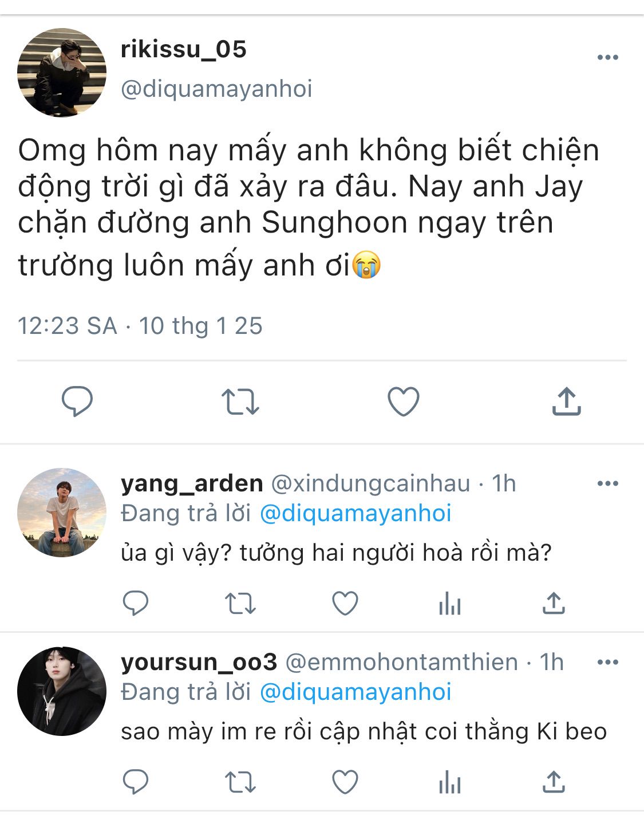Retweet the rikissu_05 main tweet
The width and height of the screenshot is (644, 819).
(x=240, y=401)
